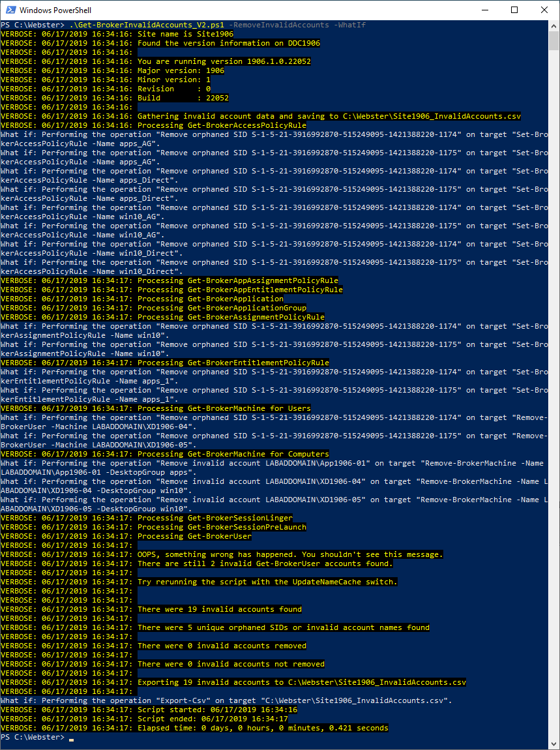This screenshot has width=560, height=750.
Task: Click the "Revision : 0" line
Action: tap(174, 89)
